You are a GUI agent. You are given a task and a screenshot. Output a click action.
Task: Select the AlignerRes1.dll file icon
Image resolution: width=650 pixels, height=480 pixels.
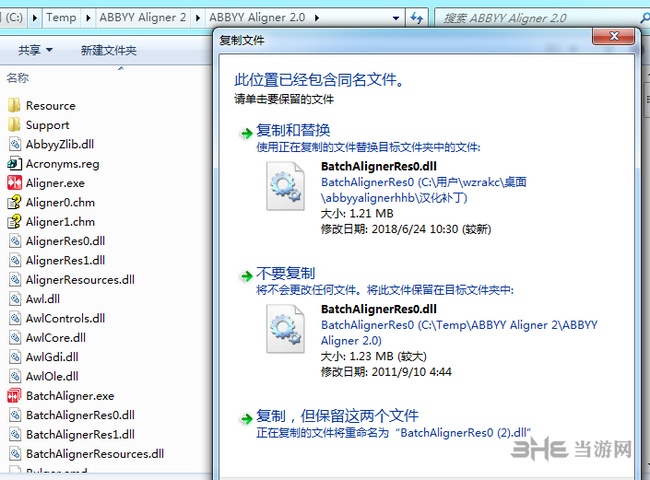point(15,260)
